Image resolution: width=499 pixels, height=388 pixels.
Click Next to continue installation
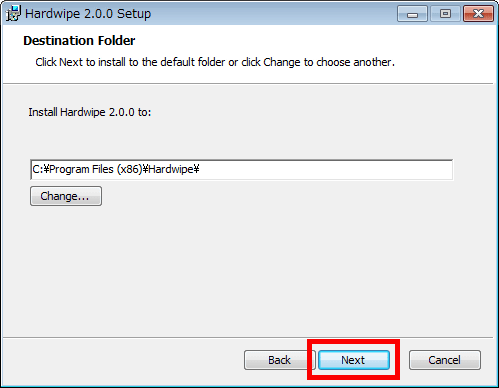354,360
